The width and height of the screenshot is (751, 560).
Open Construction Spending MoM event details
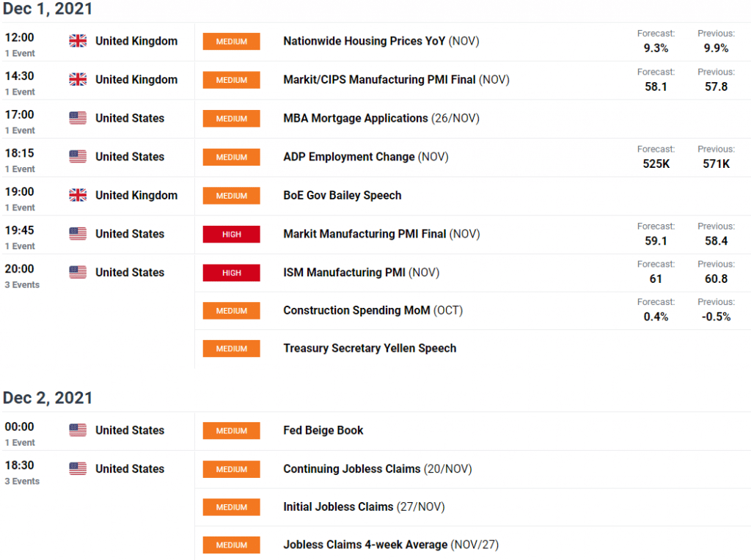point(356,310)
